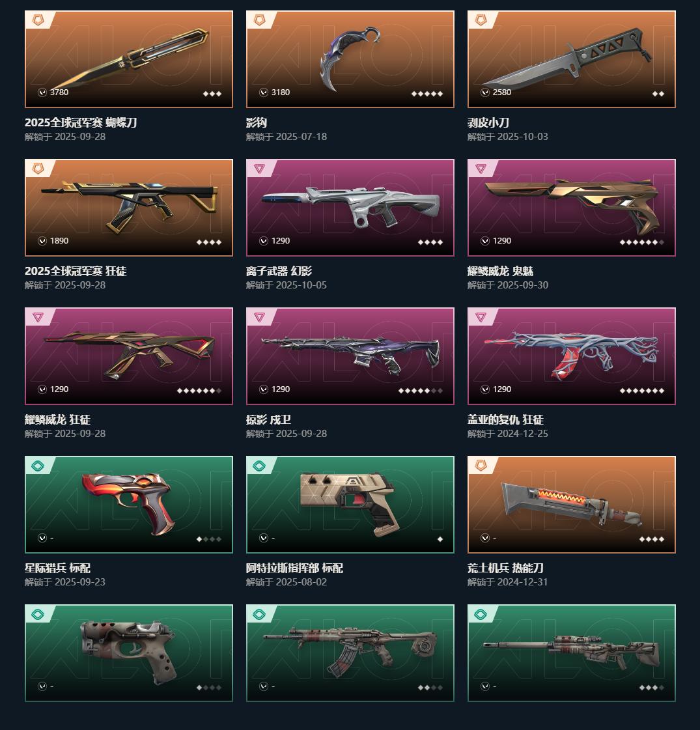Select the 掠影 戍卫 rifle skin card
The width and height of the screenshot is (700, 730).
[x=350, y=356]
